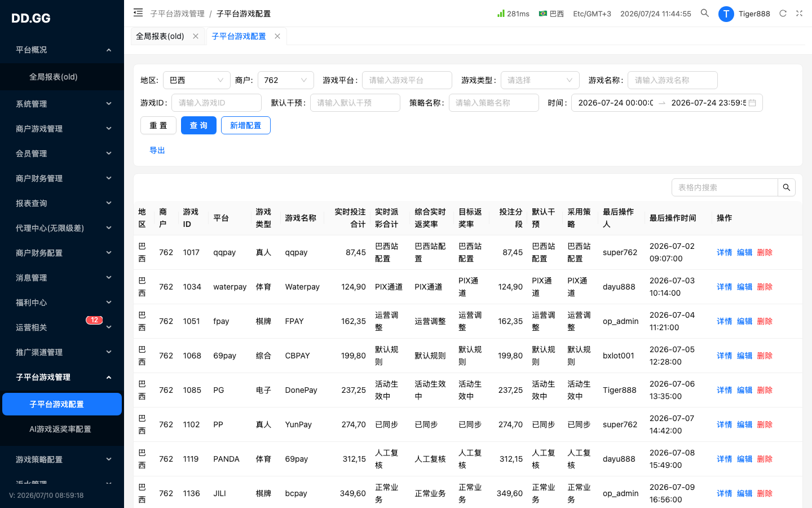Click 编辑 for the PG row 1085
Image resolution: width=812 pixels, height=508 pixels.
pyautogui.click(x=744, y=390)
